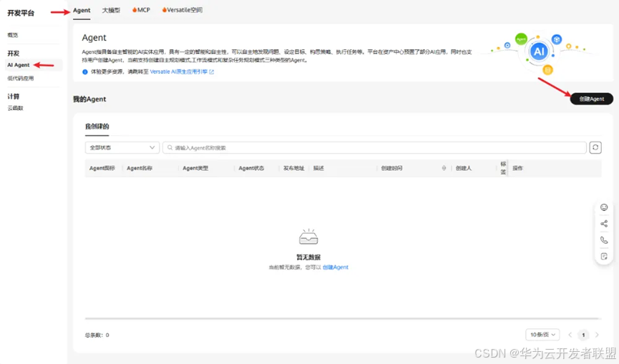This screenshot has width=619, height=364.
Task: Select the 我创建的 tab
Action: pyautogui.click(x=97, y=127)
